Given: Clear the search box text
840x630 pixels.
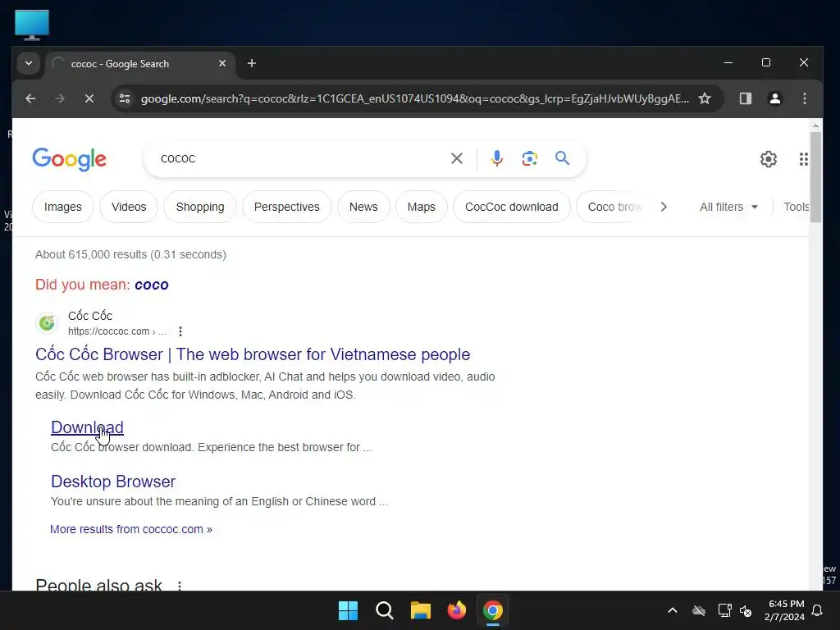Looking at the screenshot, I should (x=456, y=158).
